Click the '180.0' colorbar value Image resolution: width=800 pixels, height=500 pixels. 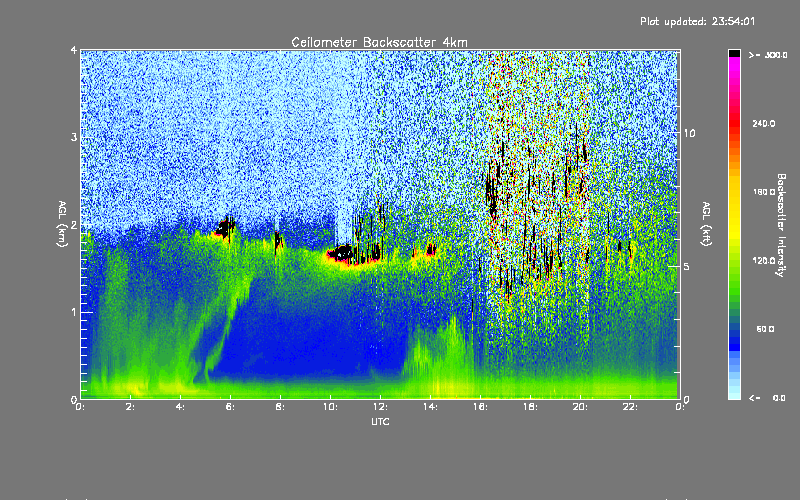tap(764, 192)
